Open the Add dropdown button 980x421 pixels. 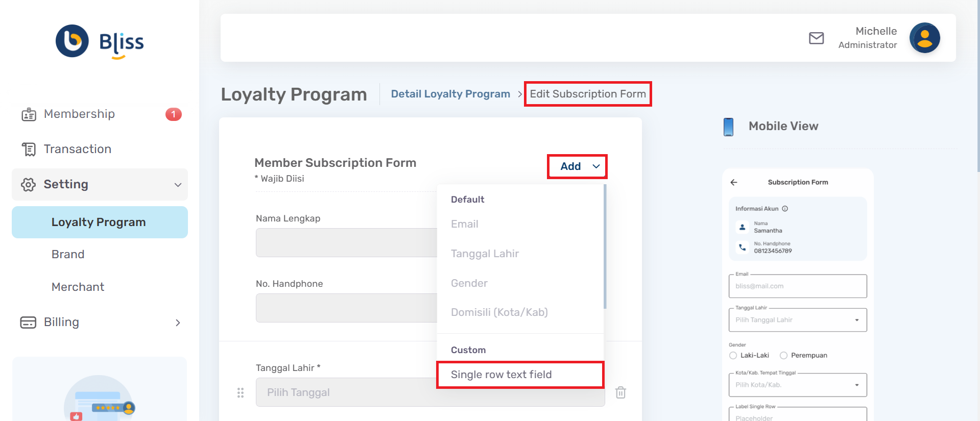(x=577, y=166)
